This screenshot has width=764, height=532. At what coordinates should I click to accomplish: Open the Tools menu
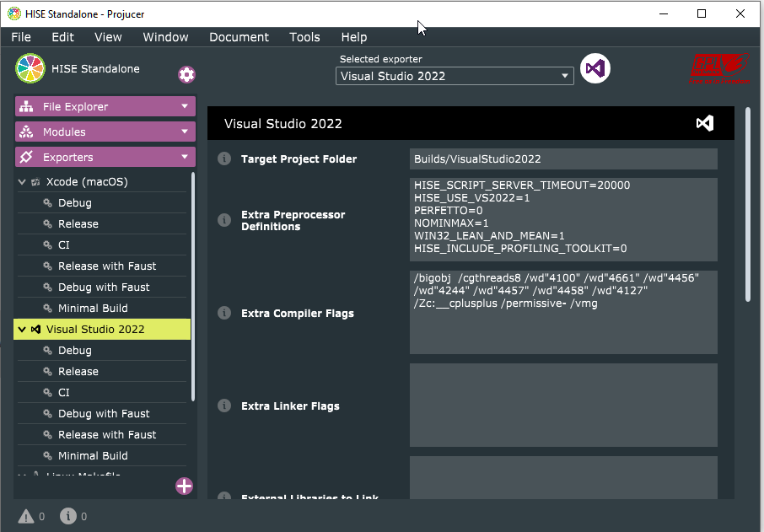(304, 37)
